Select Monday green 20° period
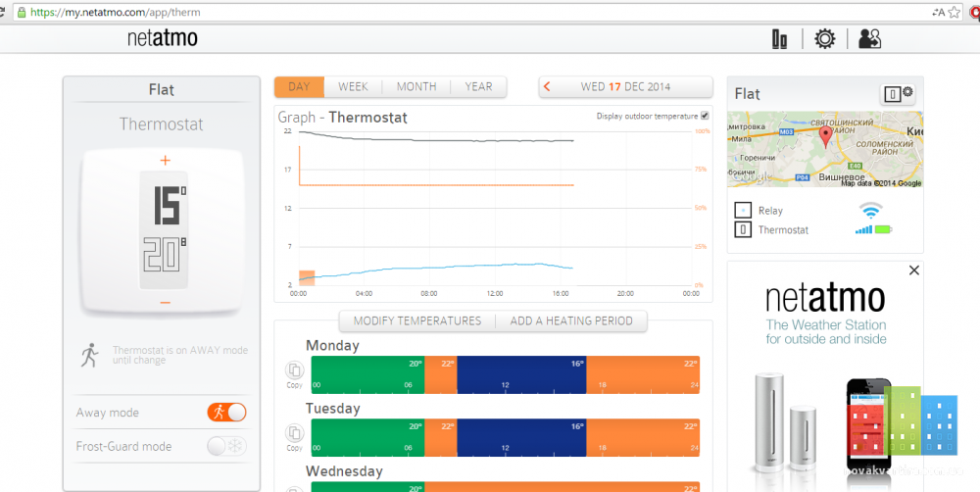980x492 pixels. pos(367,374)
